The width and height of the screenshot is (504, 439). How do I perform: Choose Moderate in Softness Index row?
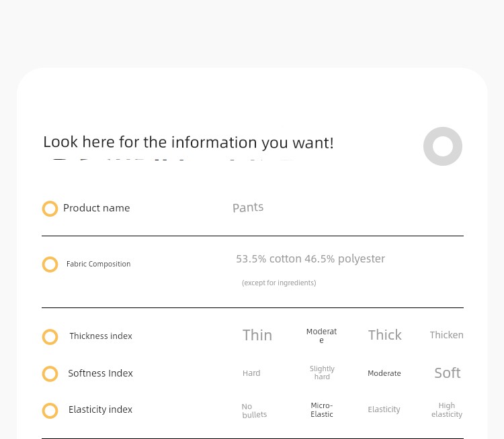click(x=384, y=373)
